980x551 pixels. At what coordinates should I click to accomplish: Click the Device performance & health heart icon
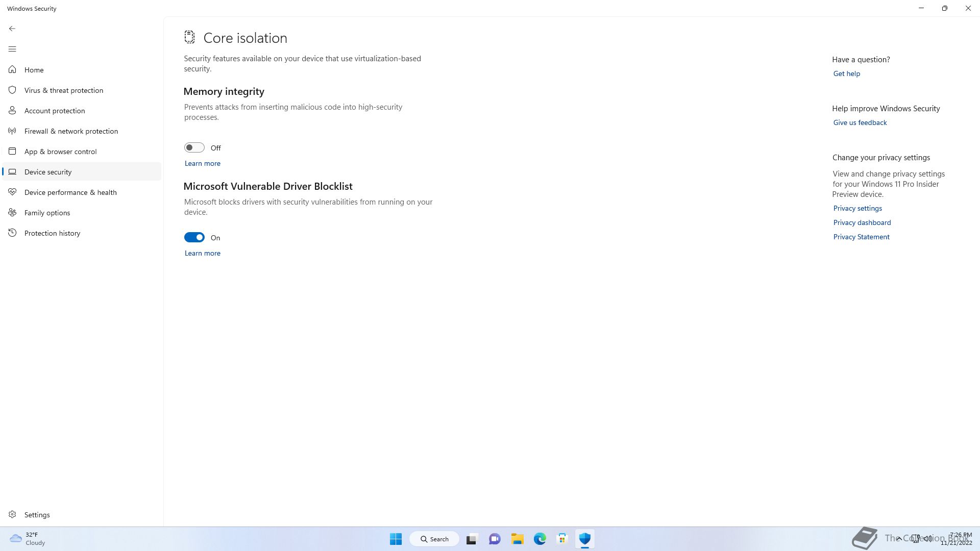(12, 192)
